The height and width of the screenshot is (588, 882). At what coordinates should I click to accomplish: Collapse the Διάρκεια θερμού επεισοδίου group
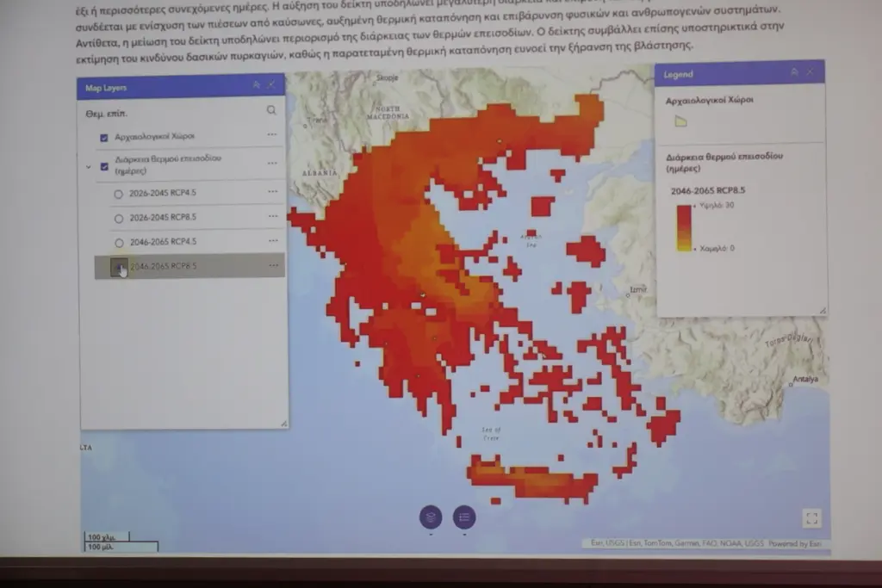[x=89, y=165]
